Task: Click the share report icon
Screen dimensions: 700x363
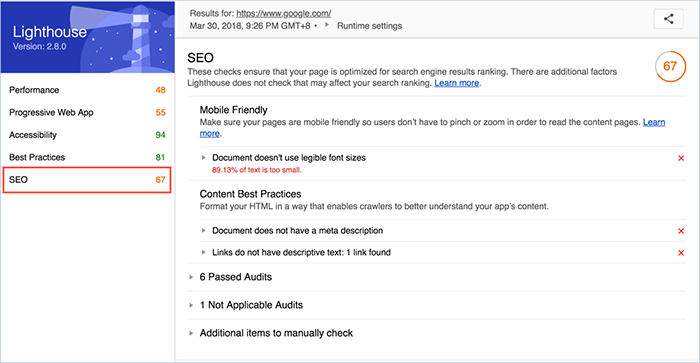Action: (668, 19)
